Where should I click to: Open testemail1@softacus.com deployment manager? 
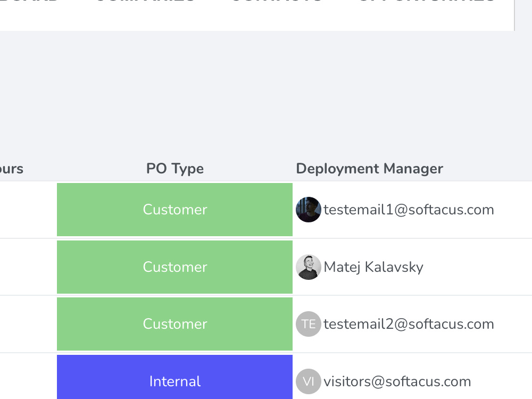coord(409,210)
